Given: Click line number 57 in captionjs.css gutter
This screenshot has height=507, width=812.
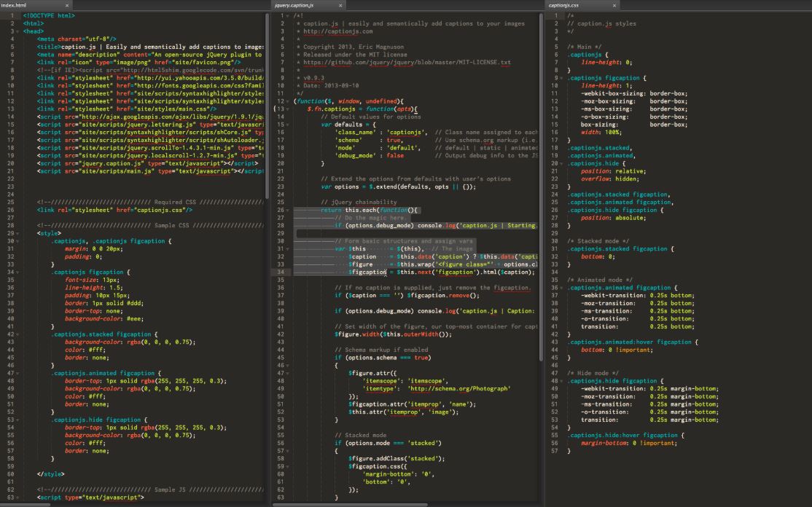Looking at the screenshot, I should (554, 451).
